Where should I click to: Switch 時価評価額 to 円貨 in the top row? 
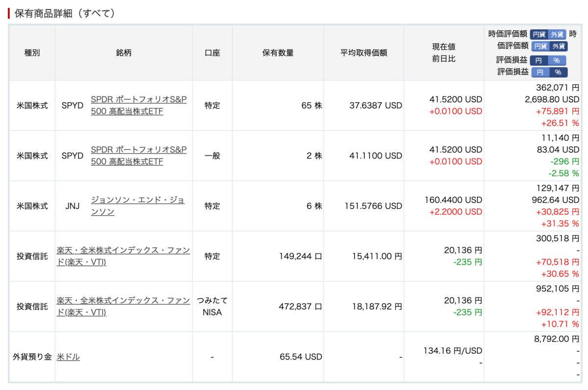click(x=539, y=34)
